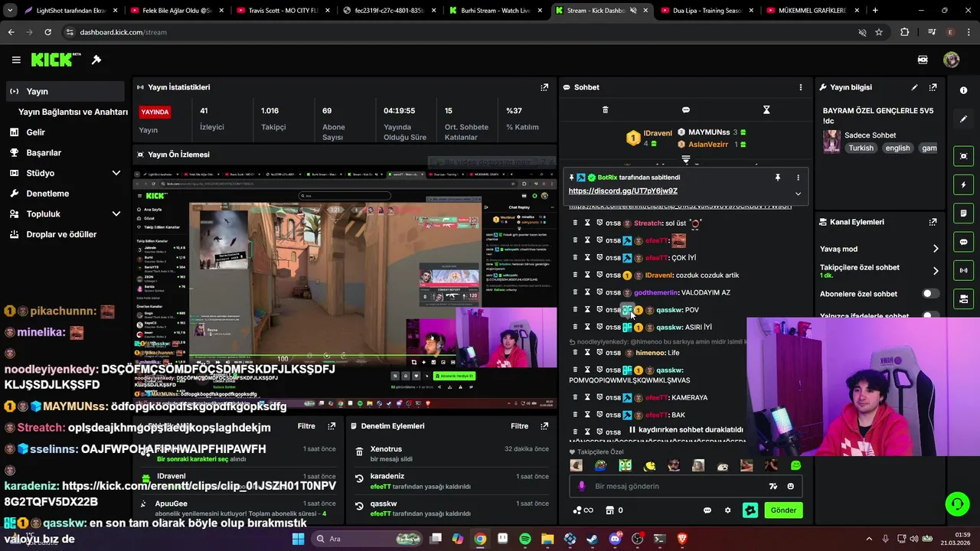
Task: Collapse the gifter leaderboard bar
Action: (686, 160)
